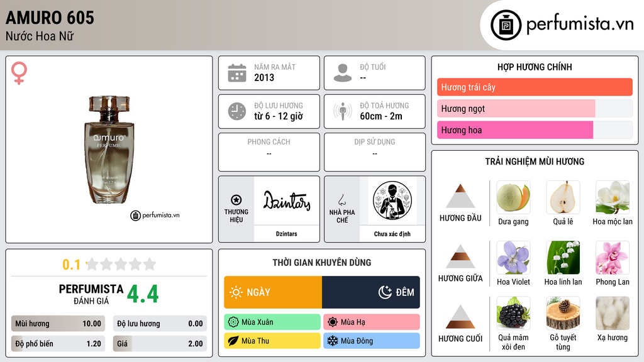Click the Gỗ tuyết tùng cedar image
This screenshot has height=362, width=644.
[563, 314]
